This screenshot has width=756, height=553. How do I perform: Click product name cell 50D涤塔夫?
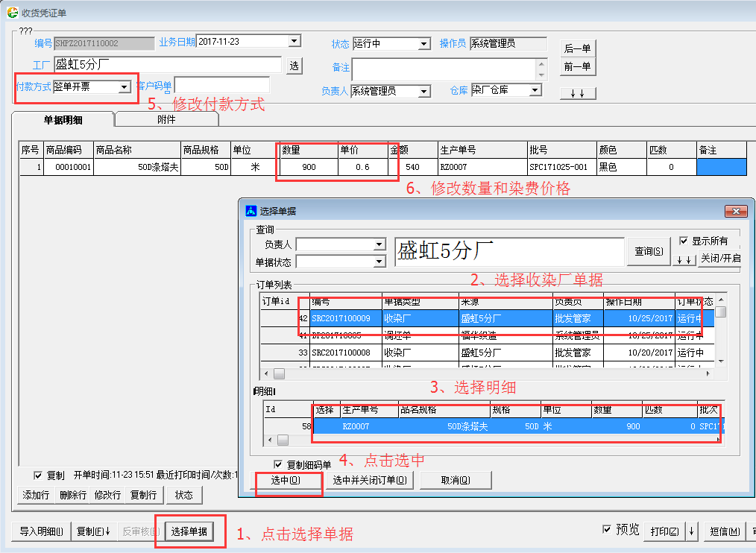coord(137,167)
